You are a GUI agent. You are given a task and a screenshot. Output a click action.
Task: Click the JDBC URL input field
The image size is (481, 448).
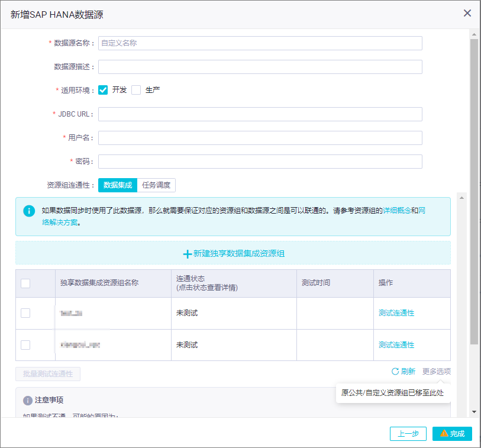tap(260, 114)
